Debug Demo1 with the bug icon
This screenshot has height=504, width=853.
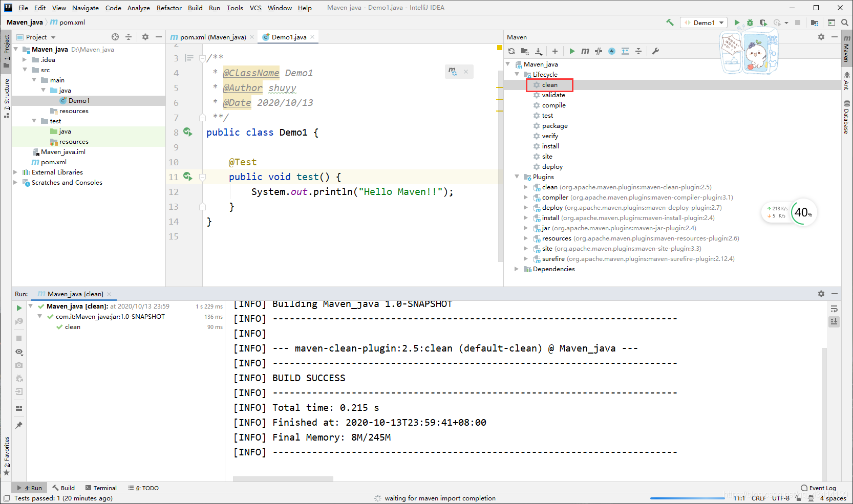pyautogui.click(x=750, y=23)
